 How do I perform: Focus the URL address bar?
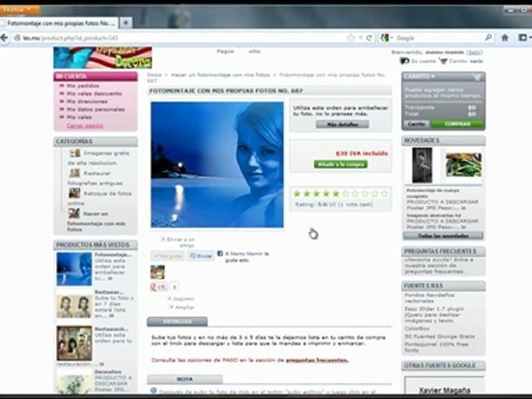180,38
